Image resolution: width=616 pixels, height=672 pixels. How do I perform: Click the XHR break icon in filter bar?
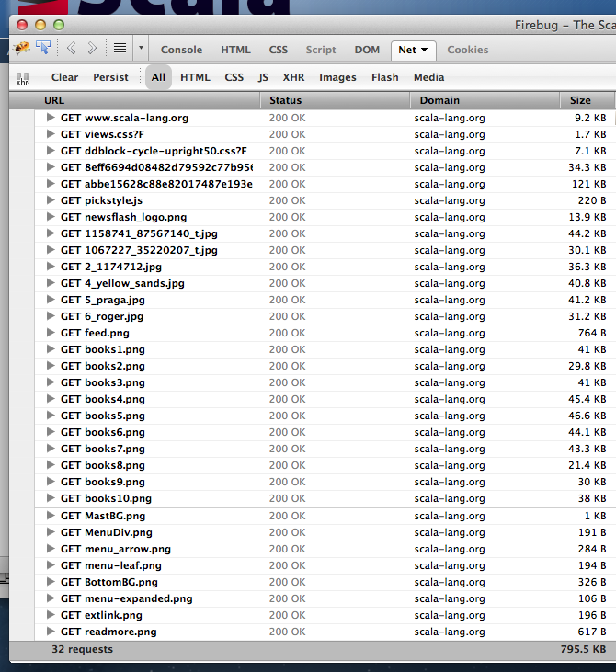point(22,78)
